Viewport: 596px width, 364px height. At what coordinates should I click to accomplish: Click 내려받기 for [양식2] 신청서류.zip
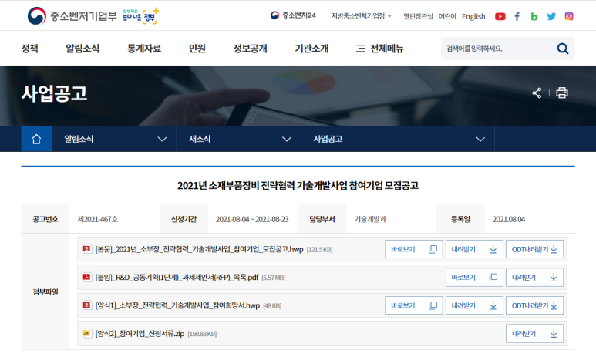point(534,334)
